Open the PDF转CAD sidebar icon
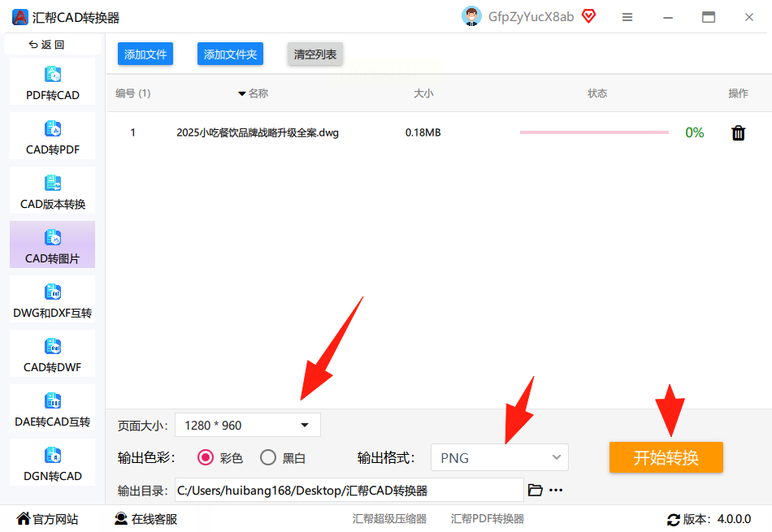 tap(53, 74)
